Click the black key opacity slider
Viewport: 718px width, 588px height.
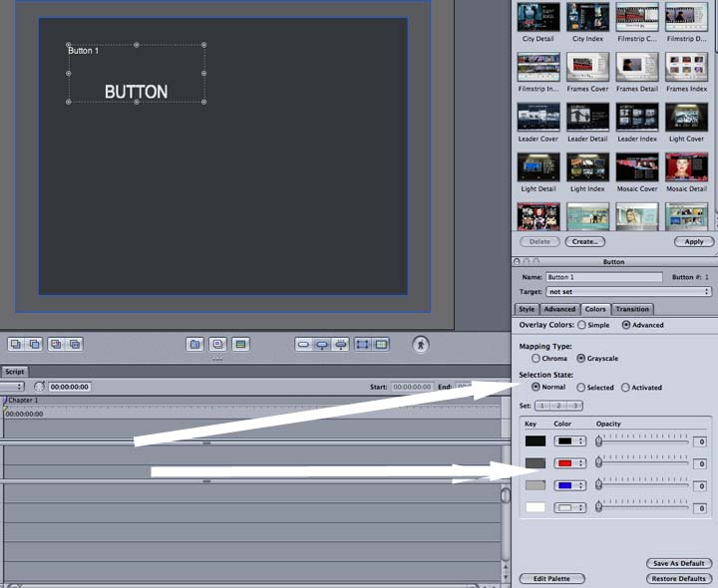pos(642,440)
